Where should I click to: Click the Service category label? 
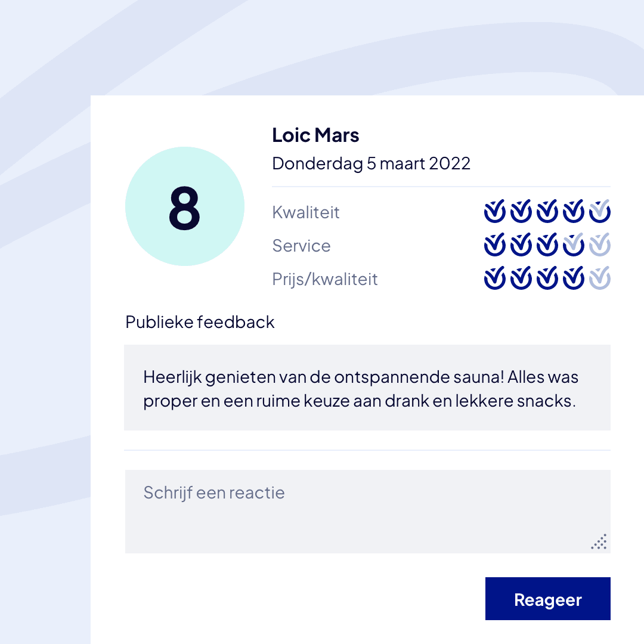(x=301, y=246)
